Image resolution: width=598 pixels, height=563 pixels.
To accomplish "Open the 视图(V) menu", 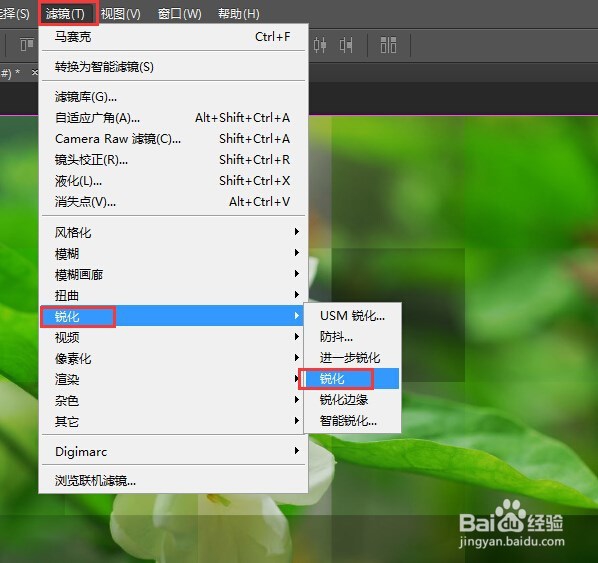I will coord(121,14).
